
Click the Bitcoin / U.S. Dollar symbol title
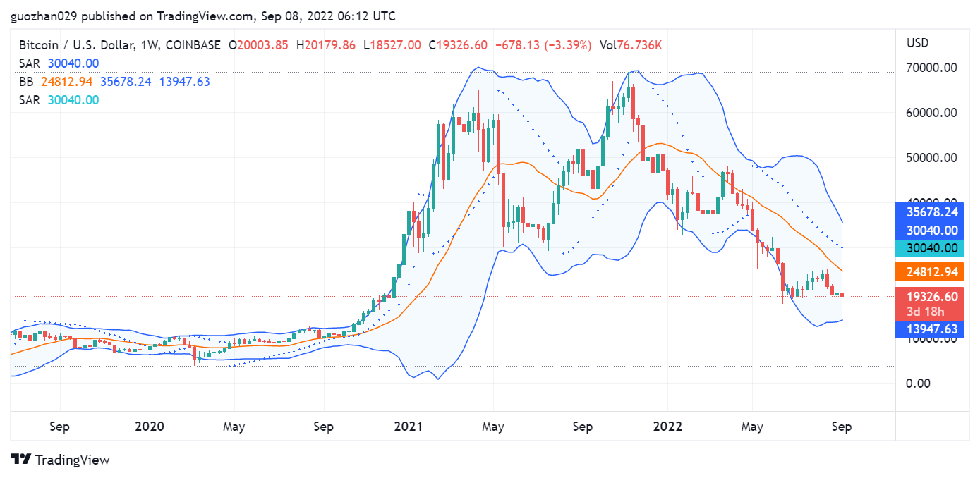point(78,45)
